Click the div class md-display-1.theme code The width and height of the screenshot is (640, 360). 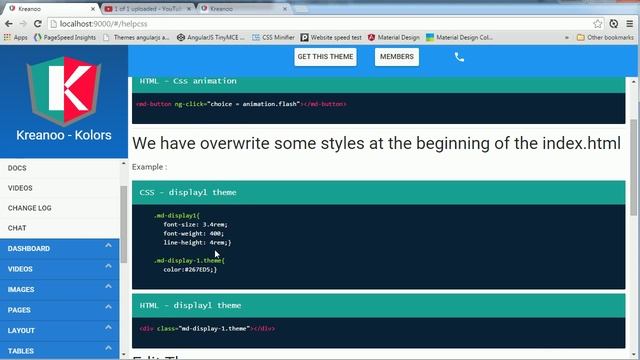[x=207, y=329]
